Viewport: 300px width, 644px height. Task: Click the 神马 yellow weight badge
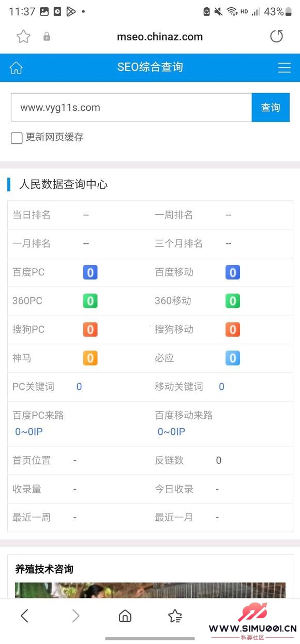pos(90,358)
